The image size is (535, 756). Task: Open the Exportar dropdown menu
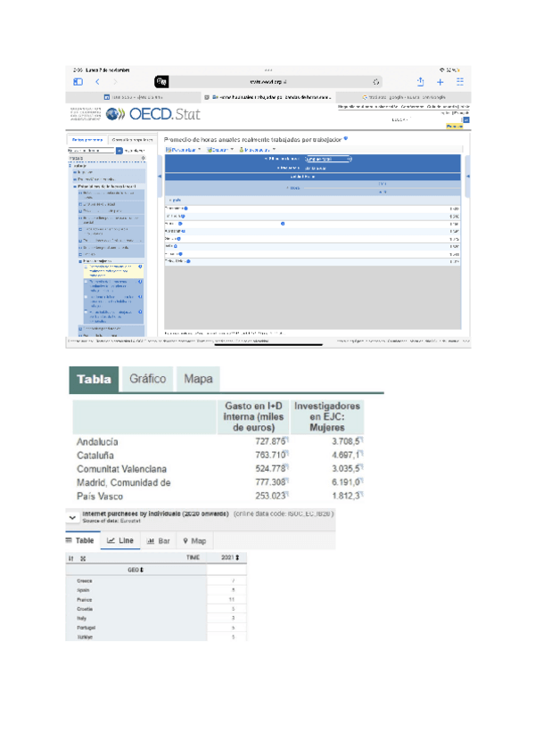tap(220, 149)
